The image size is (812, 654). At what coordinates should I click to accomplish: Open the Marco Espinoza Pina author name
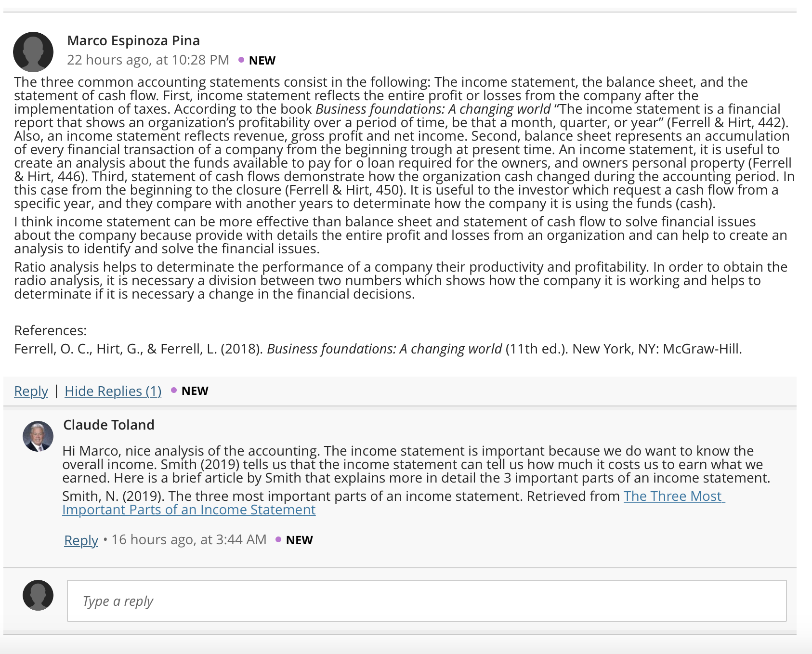tap(133, 40)
